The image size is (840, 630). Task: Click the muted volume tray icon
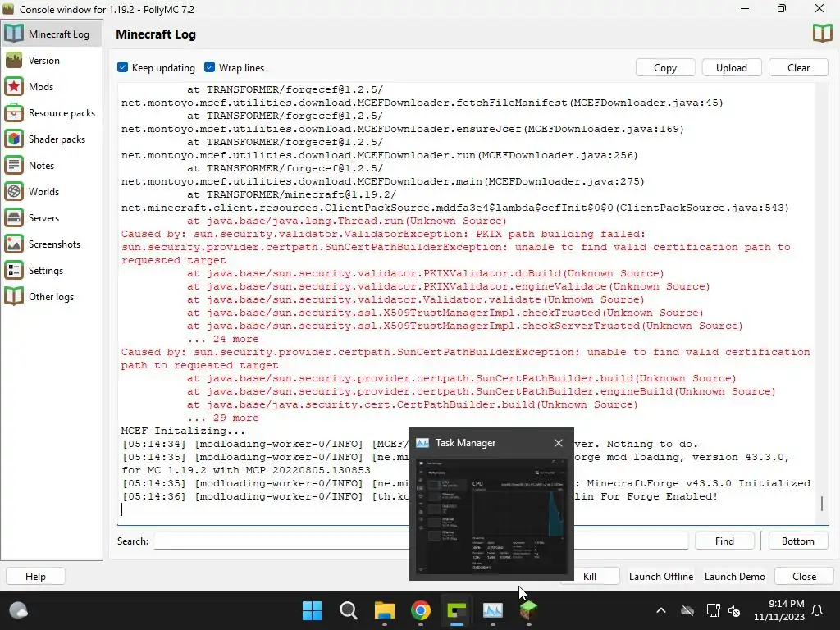(734, 610)
